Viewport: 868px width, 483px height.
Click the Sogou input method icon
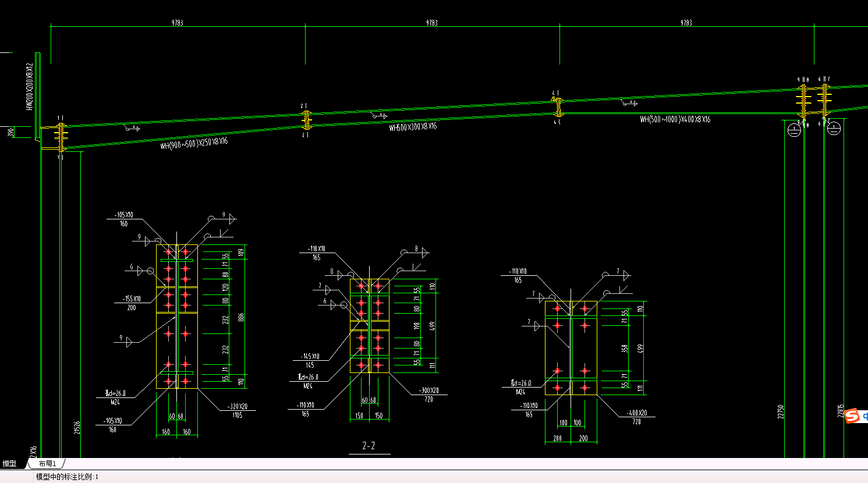[853, 415]
